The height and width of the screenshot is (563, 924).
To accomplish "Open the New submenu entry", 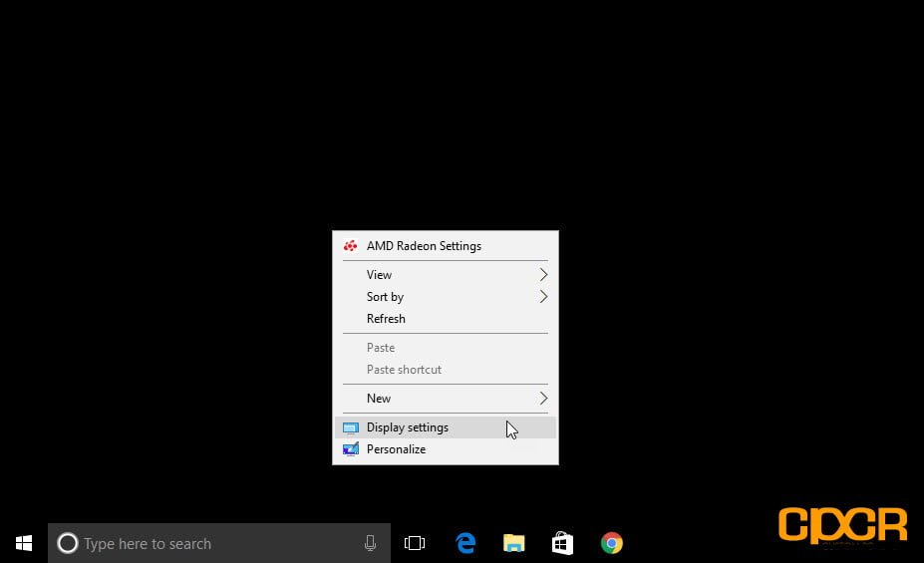I will 445,399.
